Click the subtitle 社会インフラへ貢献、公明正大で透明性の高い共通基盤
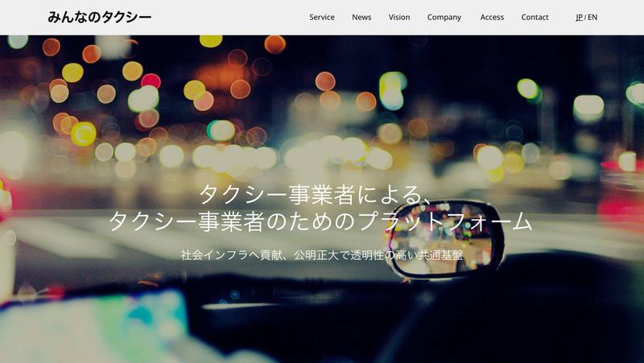Image resolution: width=644 pixels, height=363 pixels. pos(322,255)
